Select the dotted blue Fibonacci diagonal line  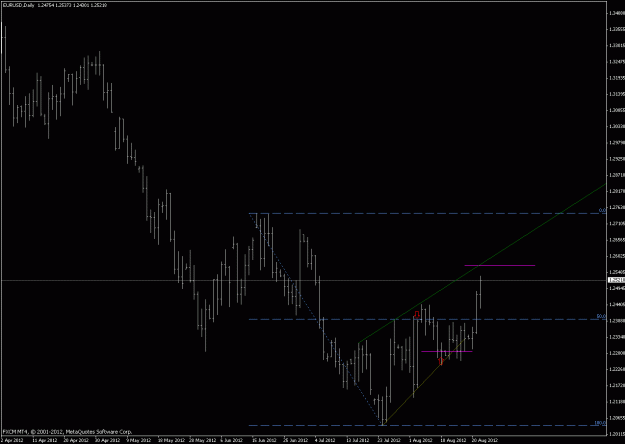click(316, 319)
